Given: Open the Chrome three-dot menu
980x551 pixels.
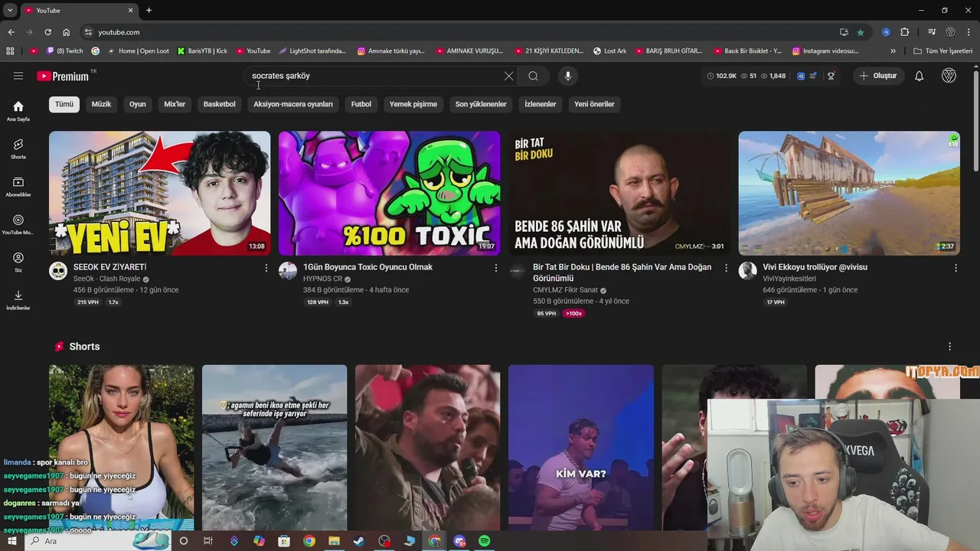Looking at the screenshot, I should (969, 32).
